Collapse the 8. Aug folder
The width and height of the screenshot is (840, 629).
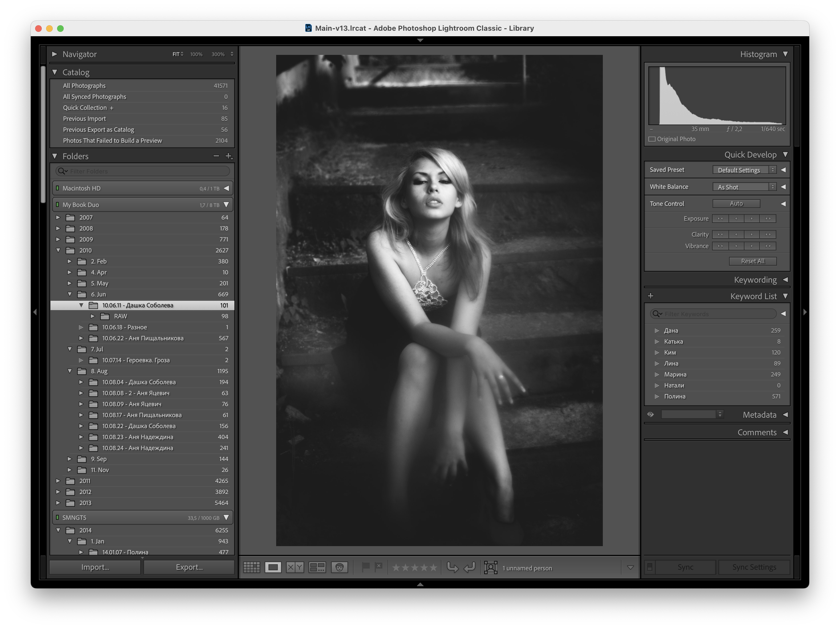(70, 371)
